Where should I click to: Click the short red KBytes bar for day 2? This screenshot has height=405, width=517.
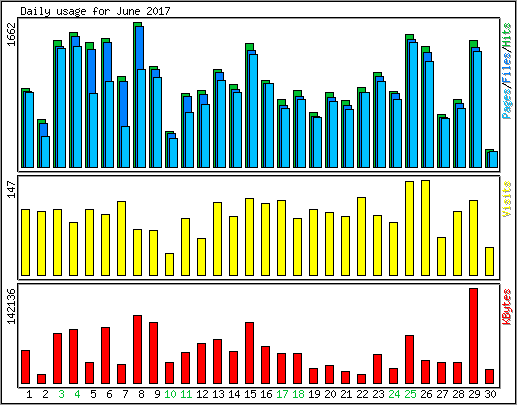41,379
